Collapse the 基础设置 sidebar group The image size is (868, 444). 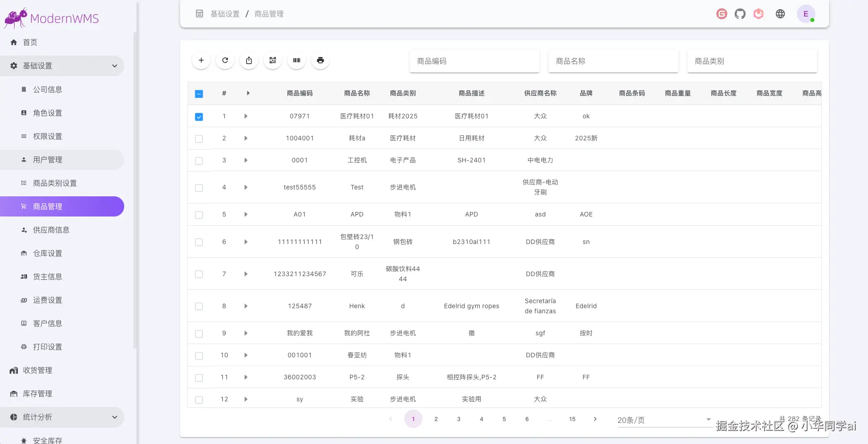point(62,66)
